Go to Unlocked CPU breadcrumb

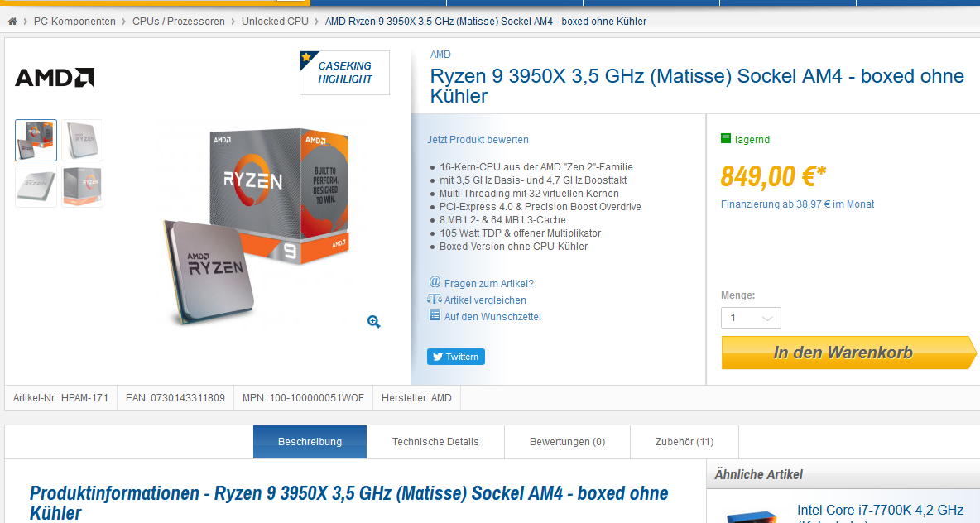click(x=275, y=22)
